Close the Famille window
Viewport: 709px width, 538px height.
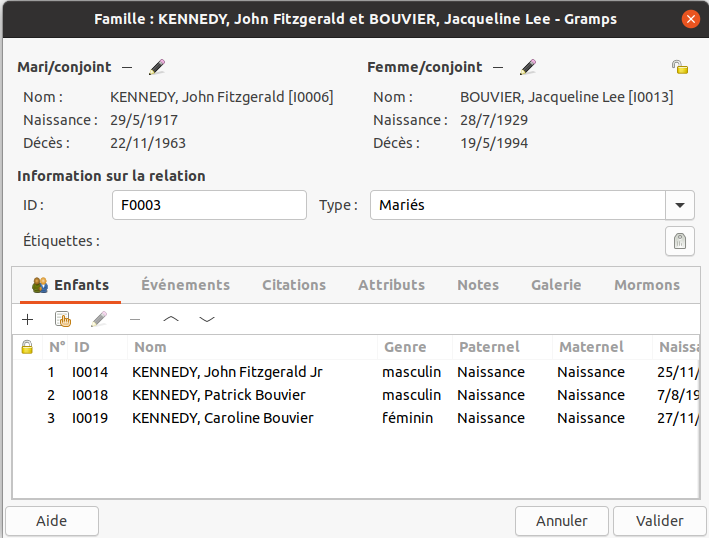point(690,19)
